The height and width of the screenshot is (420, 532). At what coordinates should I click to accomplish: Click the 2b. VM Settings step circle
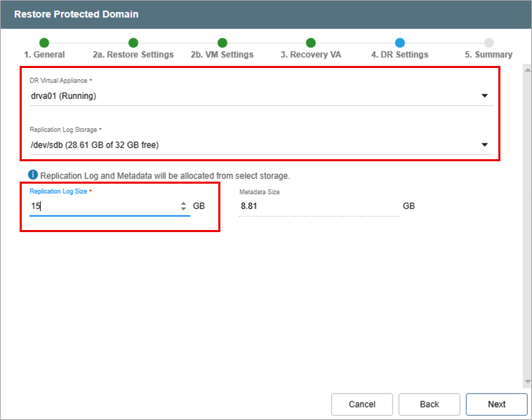222,43
